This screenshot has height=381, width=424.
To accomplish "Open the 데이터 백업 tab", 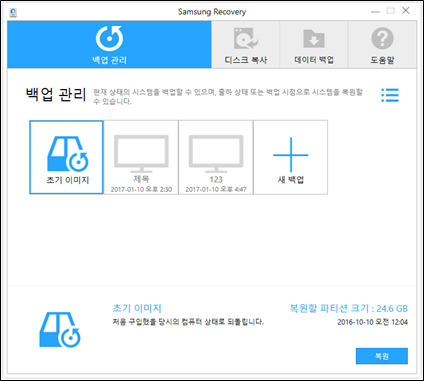I will tap(314, 44).
